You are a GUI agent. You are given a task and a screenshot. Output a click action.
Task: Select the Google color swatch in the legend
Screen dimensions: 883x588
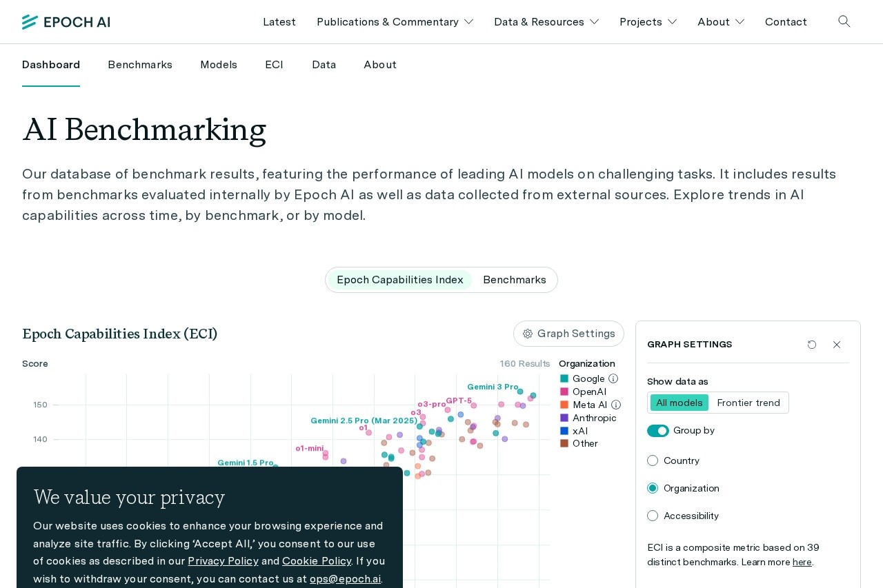point(564,378)
